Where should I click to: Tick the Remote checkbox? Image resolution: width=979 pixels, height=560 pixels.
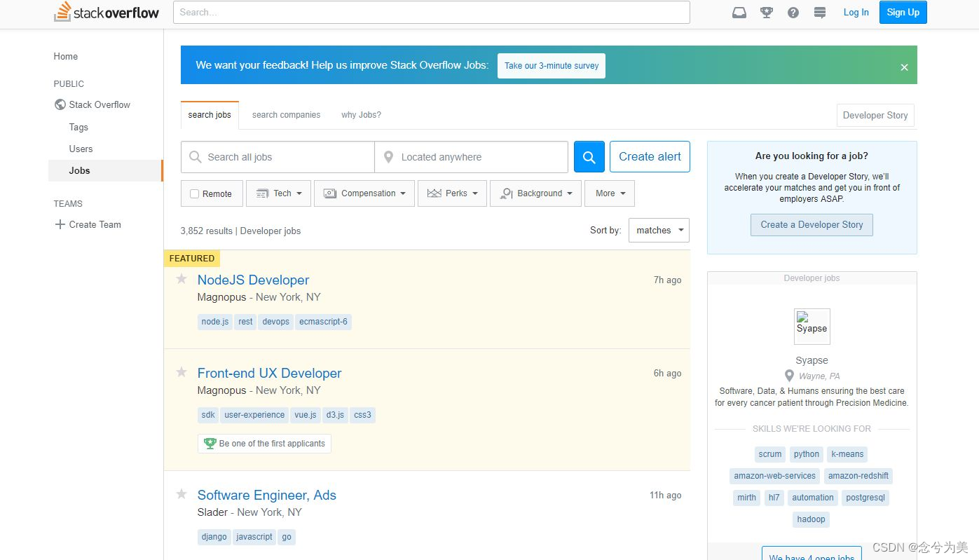tap(195, 194)
